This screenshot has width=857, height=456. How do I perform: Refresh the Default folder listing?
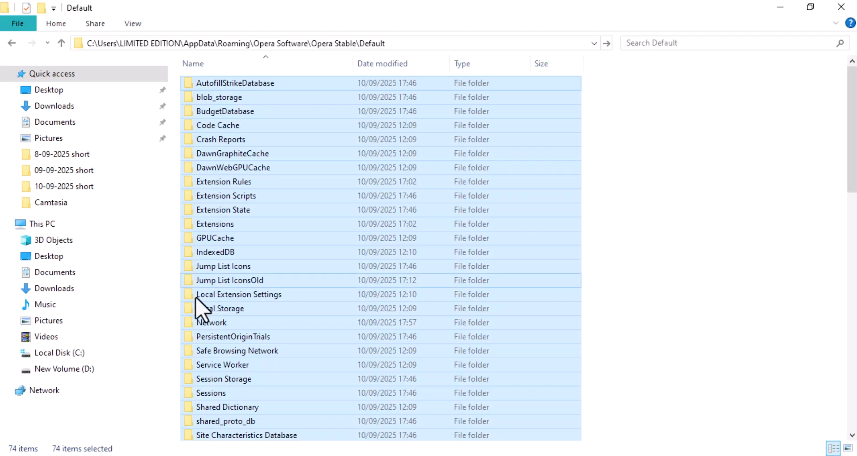pos(608,43)
